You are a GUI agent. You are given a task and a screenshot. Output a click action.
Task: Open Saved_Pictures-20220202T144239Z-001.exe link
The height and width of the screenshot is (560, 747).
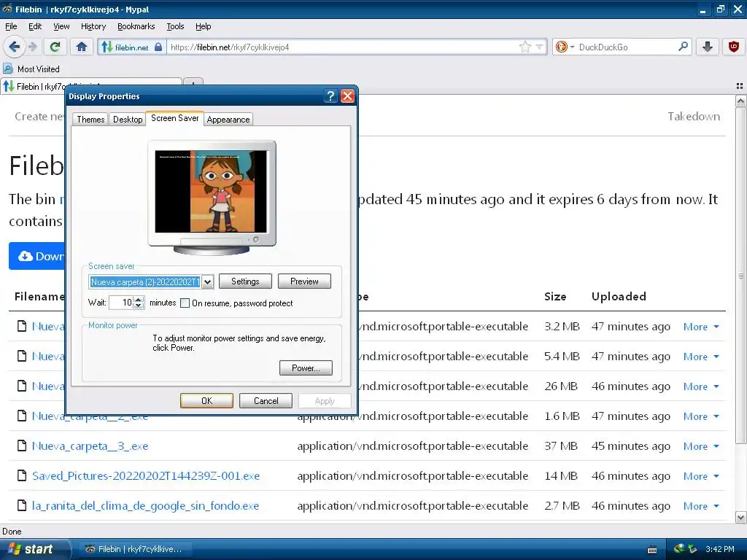point(146,475)
